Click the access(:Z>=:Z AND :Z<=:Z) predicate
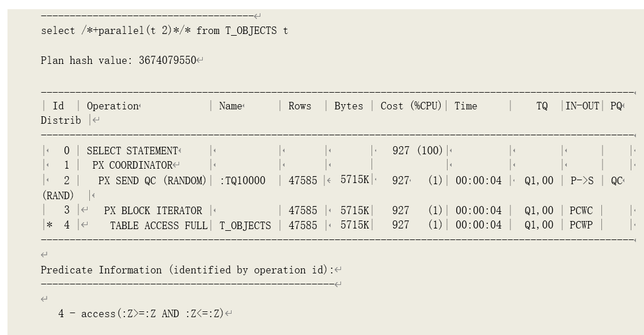 pyautogui.click(x=152, y=314)
